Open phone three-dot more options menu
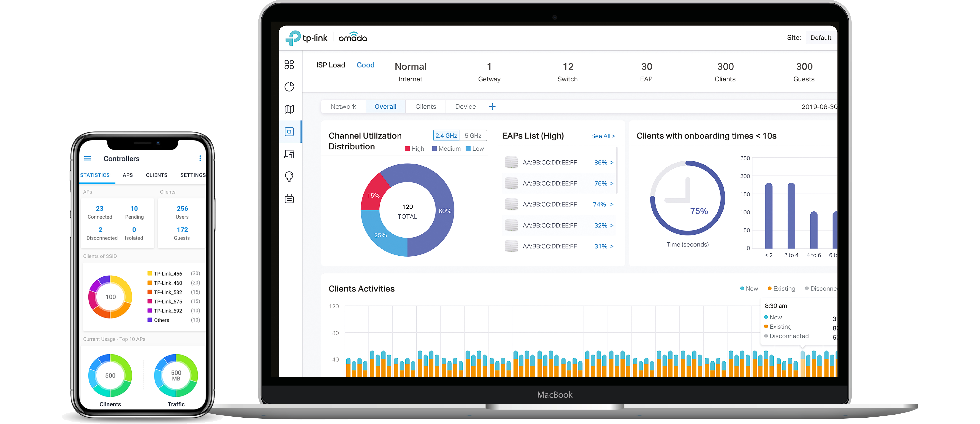 point(200,158)
